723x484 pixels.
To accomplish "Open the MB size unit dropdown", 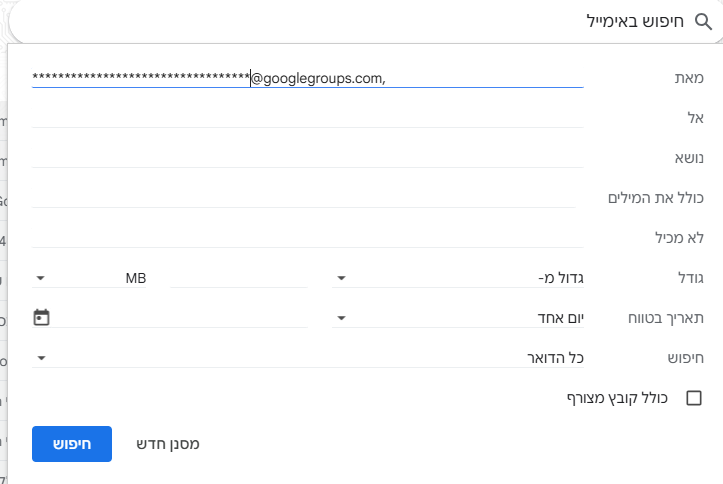I will point(92,278).
